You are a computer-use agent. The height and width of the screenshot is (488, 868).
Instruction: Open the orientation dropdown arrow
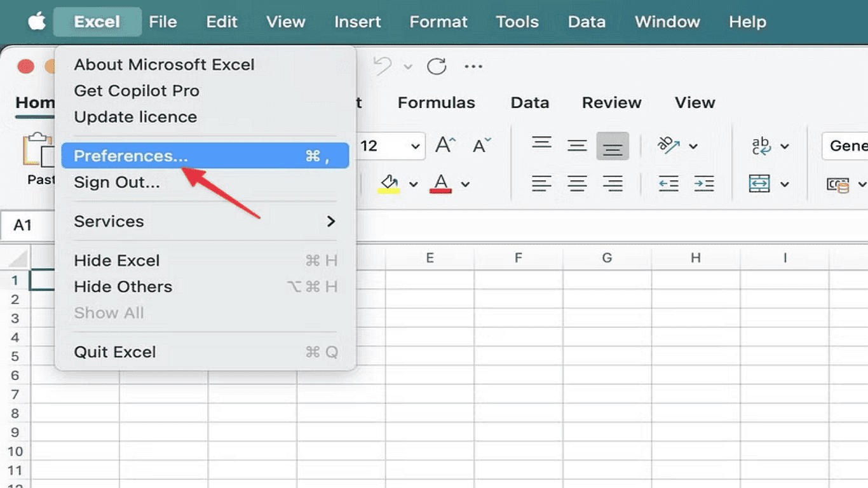[x=693, y=146]
